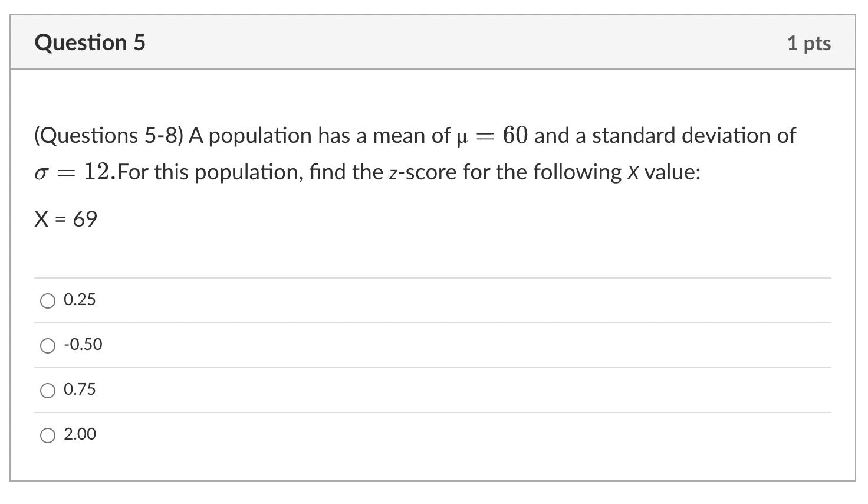Click the Question 5 title bar area
The width and height of the screenshot is (868, 504).
(x=413, y=42)
